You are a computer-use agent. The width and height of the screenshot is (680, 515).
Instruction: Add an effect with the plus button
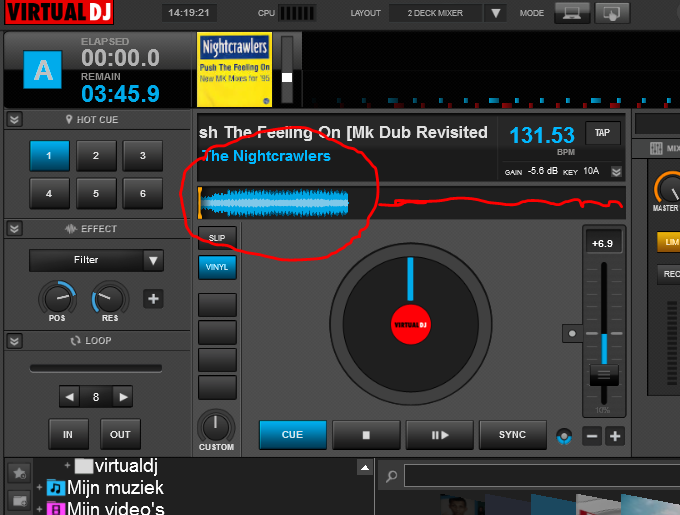pyautogui.click(x=153, y=299)
